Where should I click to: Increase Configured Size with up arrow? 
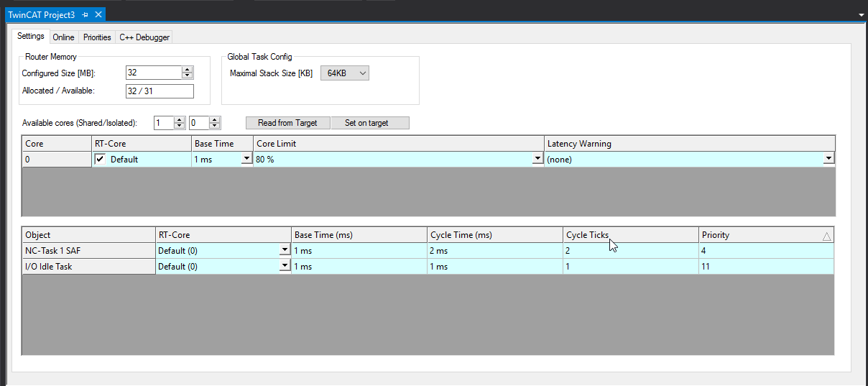pos(188,70)
